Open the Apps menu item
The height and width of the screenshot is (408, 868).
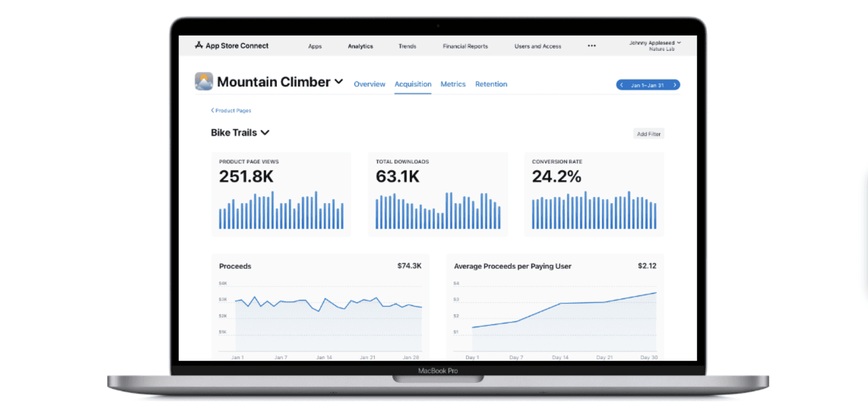(x=315, y=46)
